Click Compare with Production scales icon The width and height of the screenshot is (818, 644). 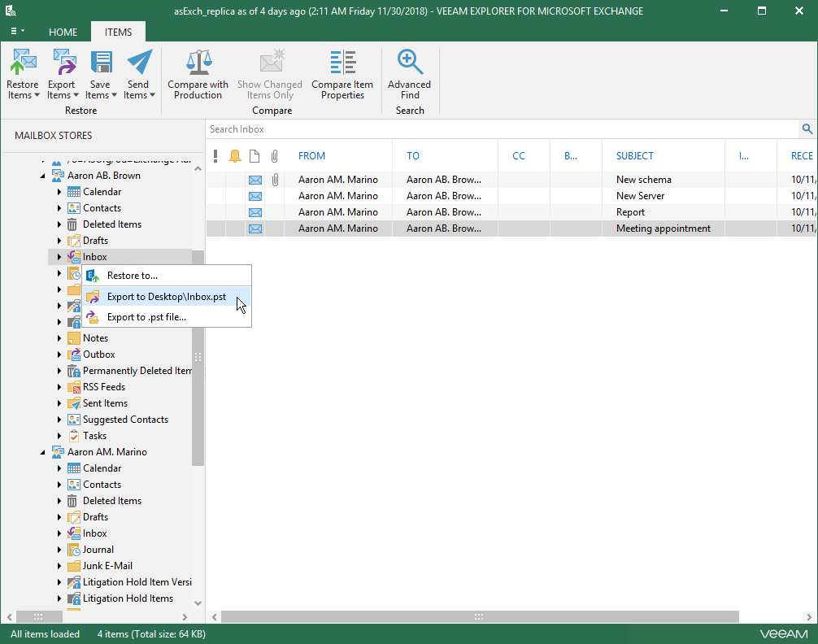[198, 62]
